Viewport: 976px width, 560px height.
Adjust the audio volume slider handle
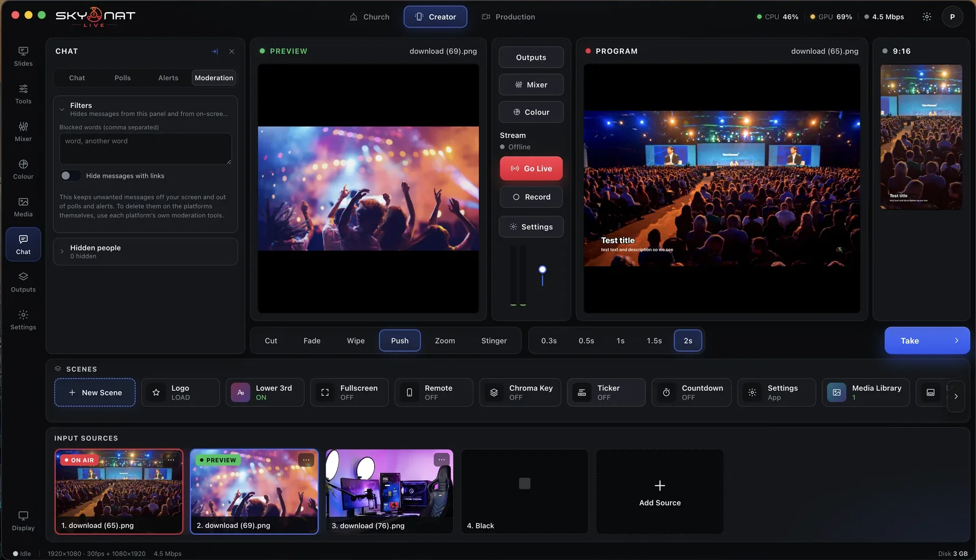tap(542, 269)
